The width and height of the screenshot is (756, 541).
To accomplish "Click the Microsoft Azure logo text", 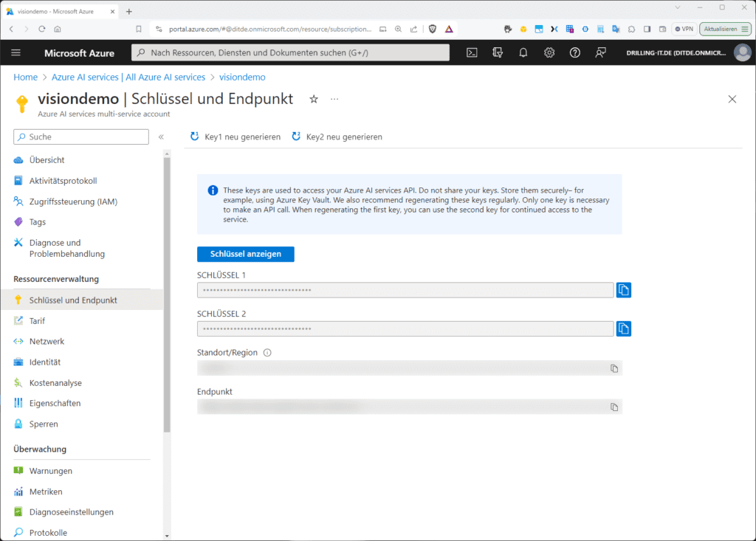I will click(x=79, y=53).
